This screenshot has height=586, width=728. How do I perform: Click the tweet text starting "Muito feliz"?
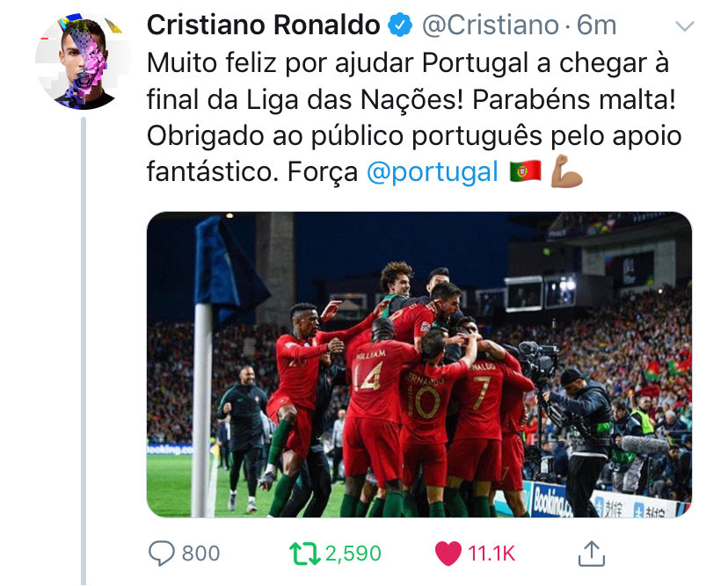(x=414, y=117)
